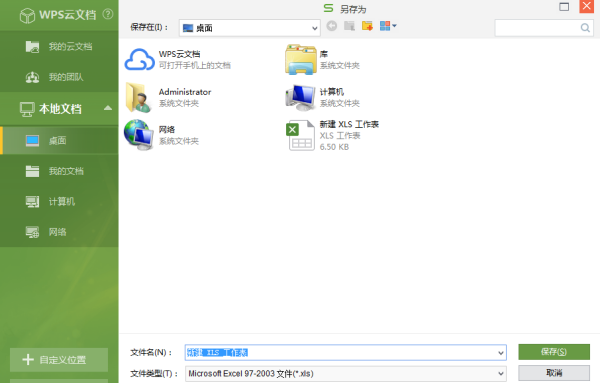Click inside the search input box
The width and height of the screenshot is (600, 383).
click(x=538, y=28)
